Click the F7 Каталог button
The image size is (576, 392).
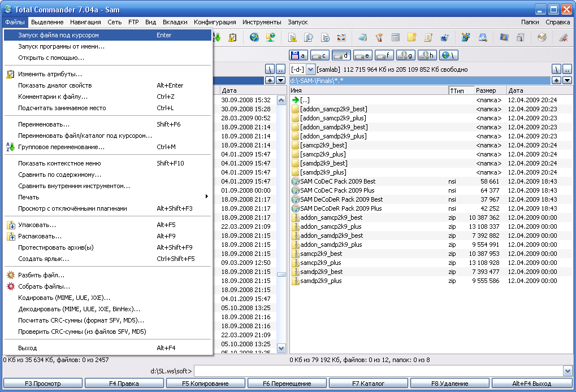368,384
